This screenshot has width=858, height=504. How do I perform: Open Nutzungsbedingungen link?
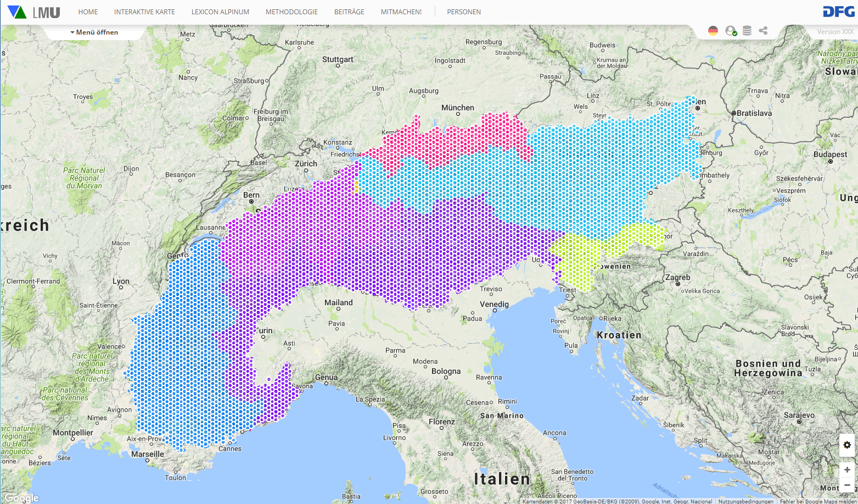[x=746, y=501]
